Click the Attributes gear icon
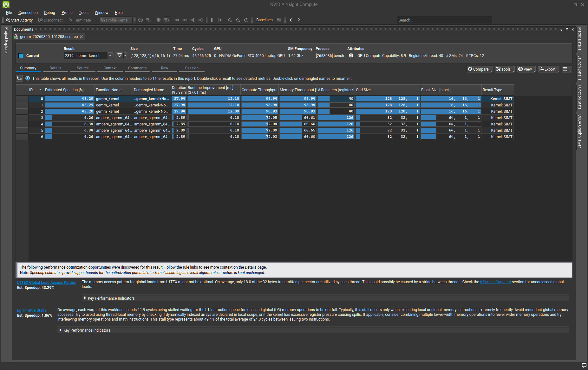The image size is (588, 370). pyautogui.click(x=351, y=55)
